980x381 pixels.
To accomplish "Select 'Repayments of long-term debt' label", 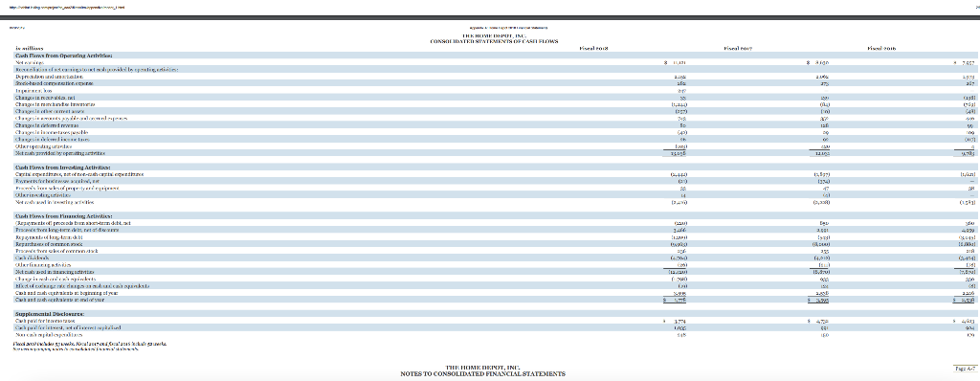I will (x=49, y=237).
